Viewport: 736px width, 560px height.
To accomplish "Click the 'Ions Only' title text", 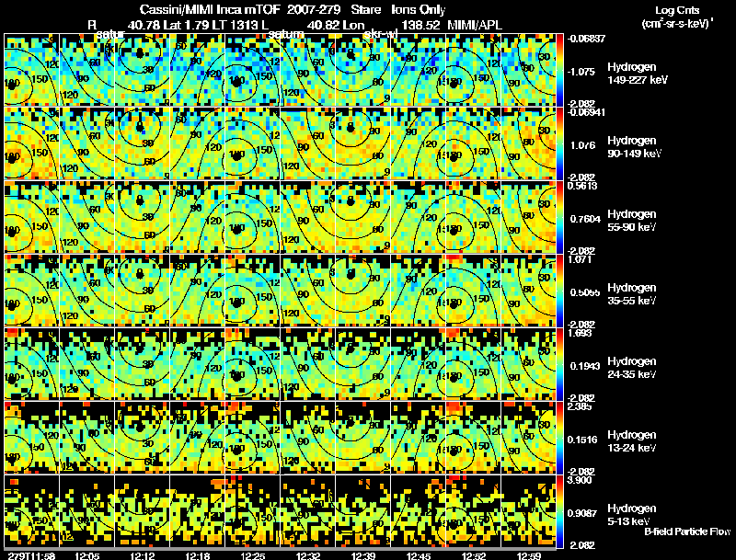I will [419, 9].
